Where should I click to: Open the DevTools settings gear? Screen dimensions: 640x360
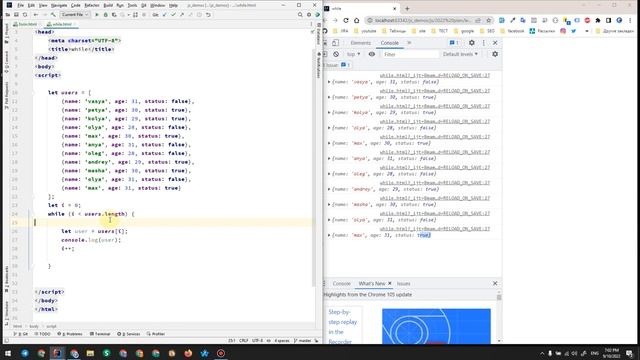point(471,42)
